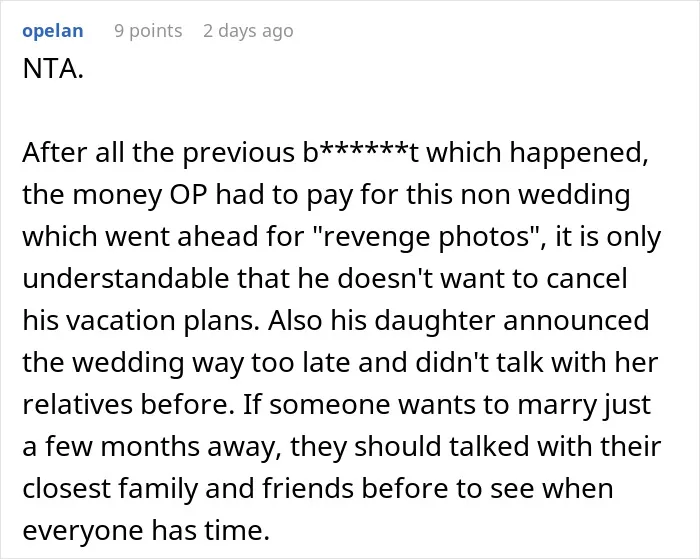This screenshot has width=700, height=559.
Task: Open the opelan user profile link
Action: (x=53, y=31)
